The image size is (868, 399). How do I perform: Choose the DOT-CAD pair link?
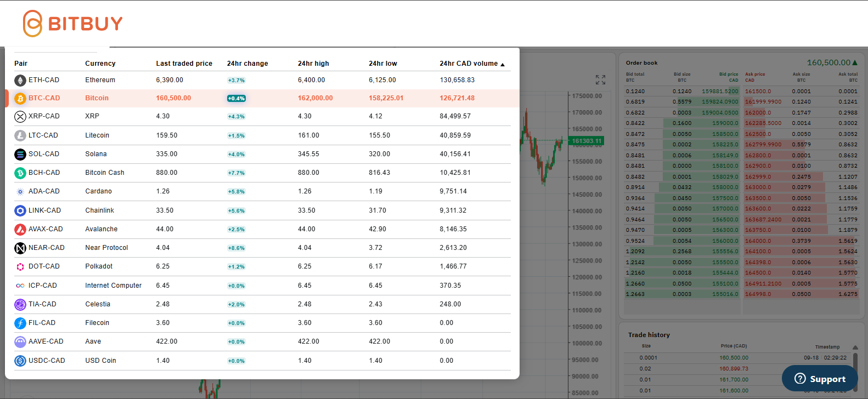[x=44, y=266]
